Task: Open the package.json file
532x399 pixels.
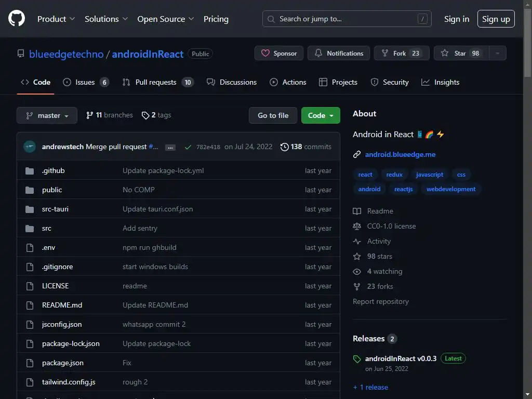Action: pos(63,363)
